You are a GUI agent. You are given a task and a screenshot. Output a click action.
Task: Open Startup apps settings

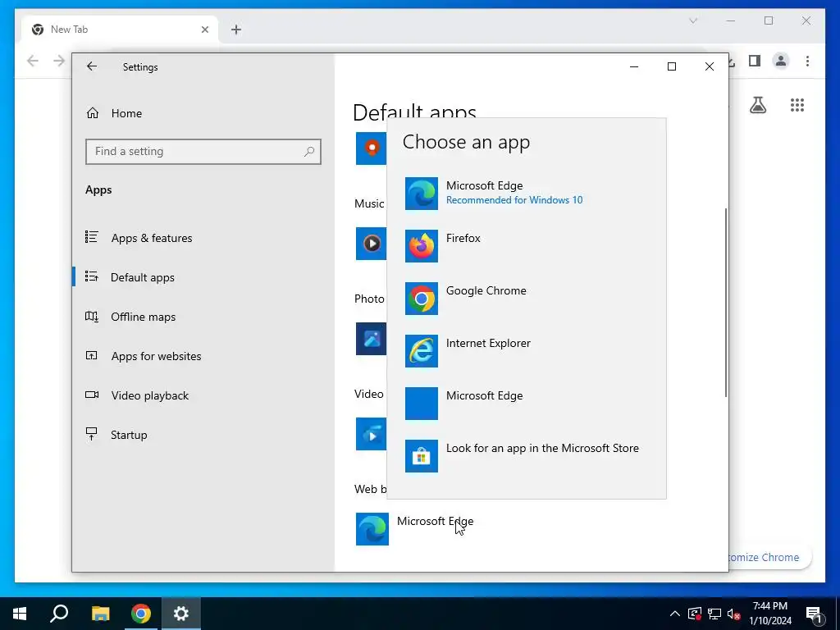tap(203, 435)
